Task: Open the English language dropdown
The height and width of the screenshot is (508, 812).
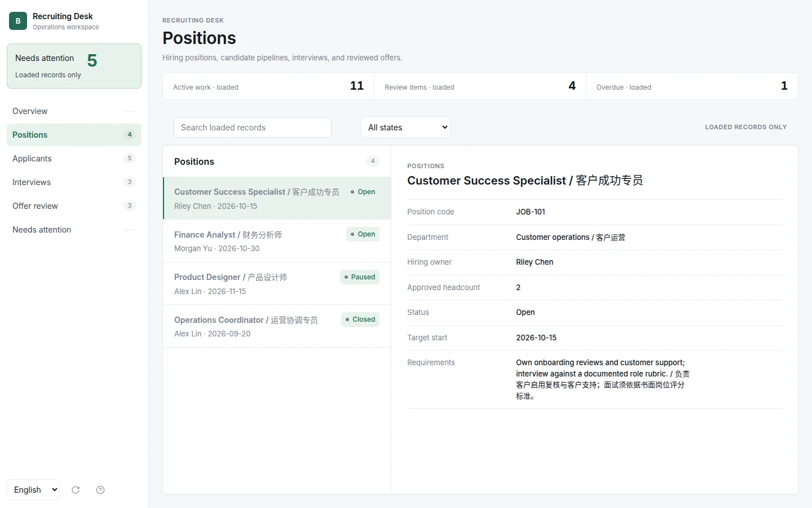Action: point(33,490)
